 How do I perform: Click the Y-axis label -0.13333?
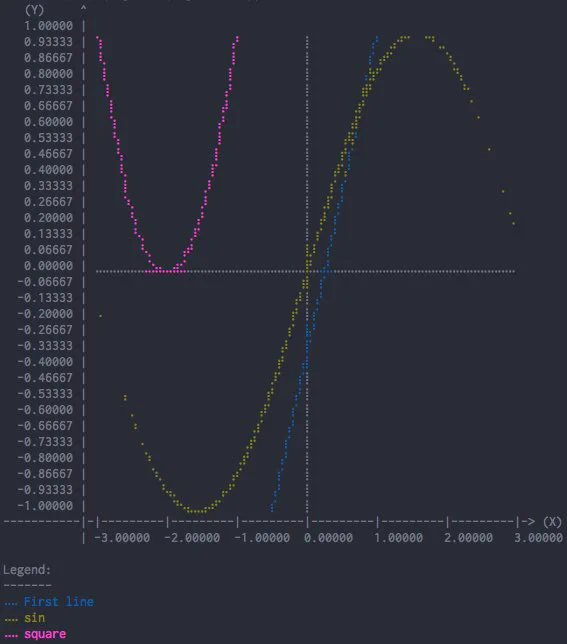tap(45, 298)
